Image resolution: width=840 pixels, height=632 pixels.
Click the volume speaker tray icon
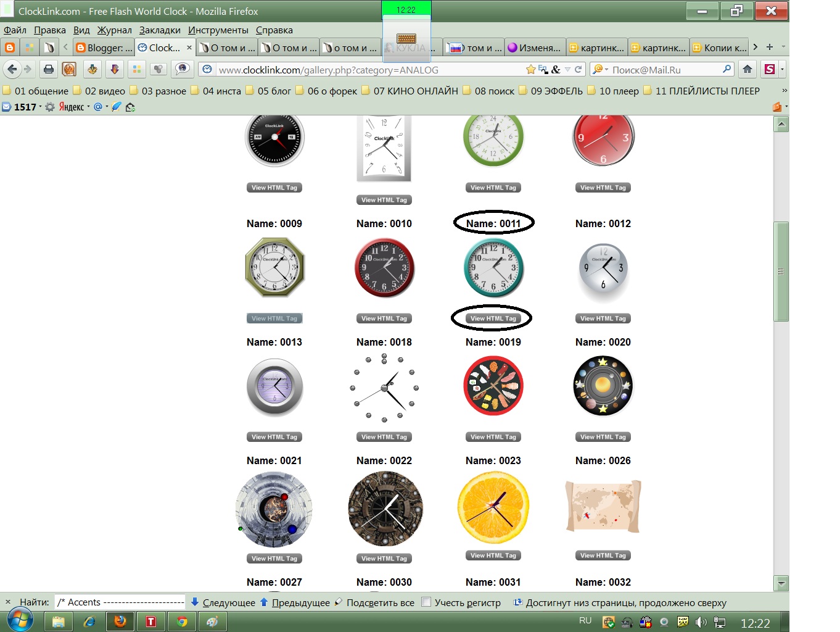click(701, 622)
